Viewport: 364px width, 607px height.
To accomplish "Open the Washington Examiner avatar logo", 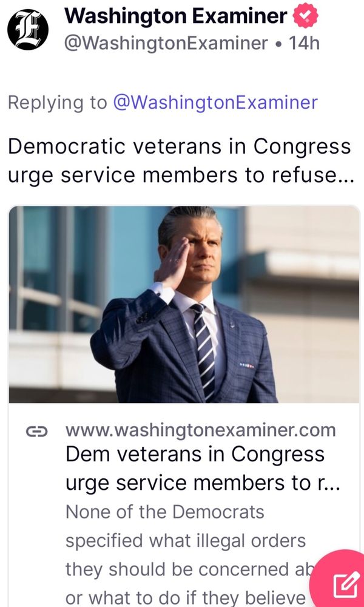I will click(x=28, y=29).
